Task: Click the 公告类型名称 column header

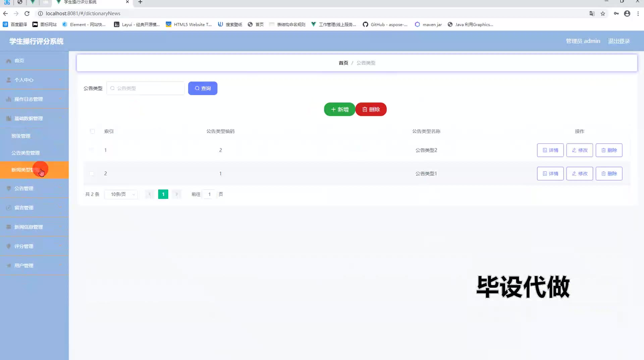Action: click(x=426, y=131)
